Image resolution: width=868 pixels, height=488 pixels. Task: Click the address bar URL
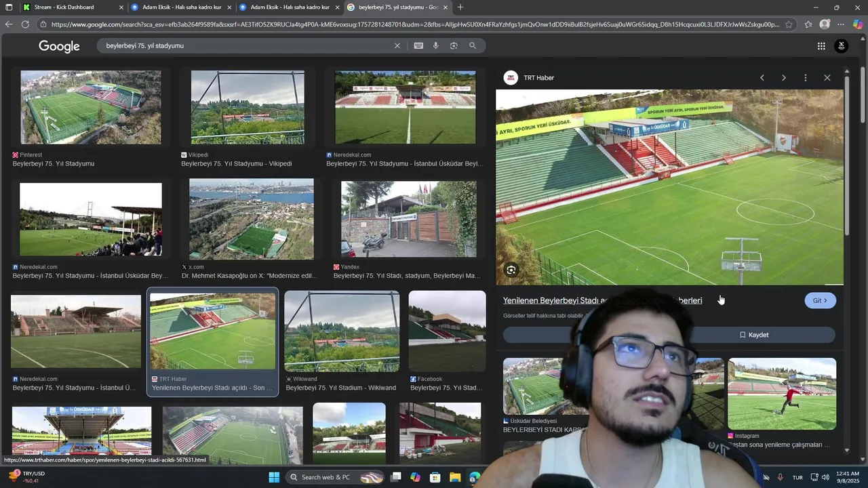415,24
